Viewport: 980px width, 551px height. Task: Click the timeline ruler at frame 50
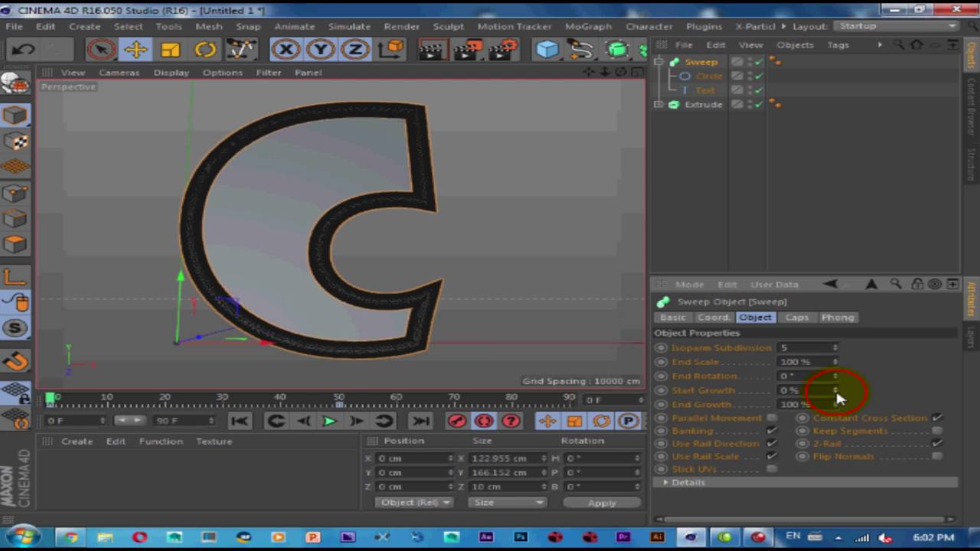pyautogui.click(x=338, y=399)
